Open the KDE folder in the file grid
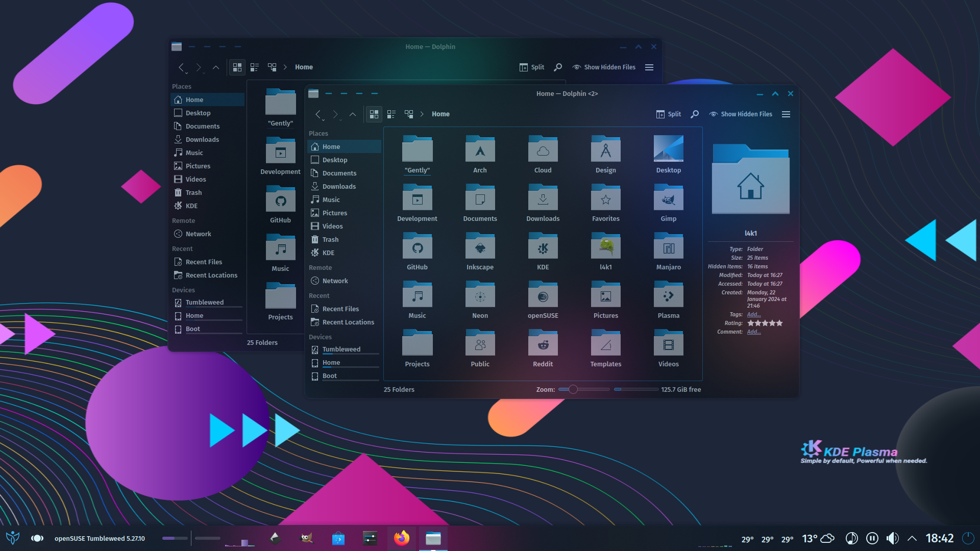This screenshot has height=551, width=980. [x=543, y=246]
